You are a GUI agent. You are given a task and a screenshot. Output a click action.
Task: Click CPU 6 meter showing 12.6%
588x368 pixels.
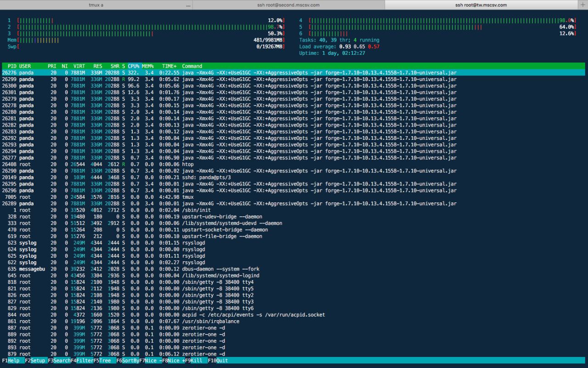coord(437,34)
